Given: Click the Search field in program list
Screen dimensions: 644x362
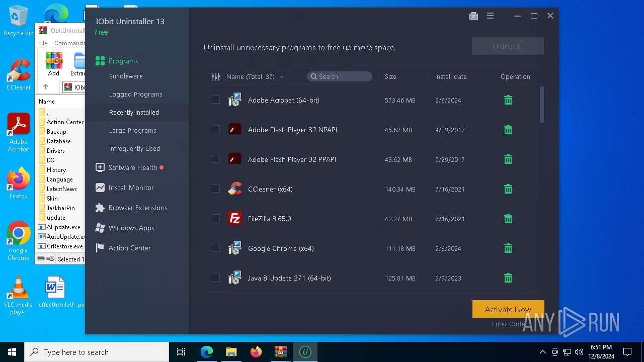Looking at the screenshot, I should pos(340,76).
